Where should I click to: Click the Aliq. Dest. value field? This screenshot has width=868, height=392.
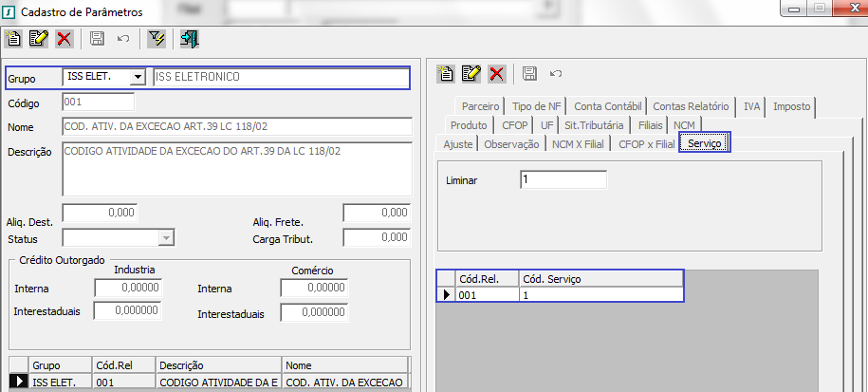coord(100,213)
